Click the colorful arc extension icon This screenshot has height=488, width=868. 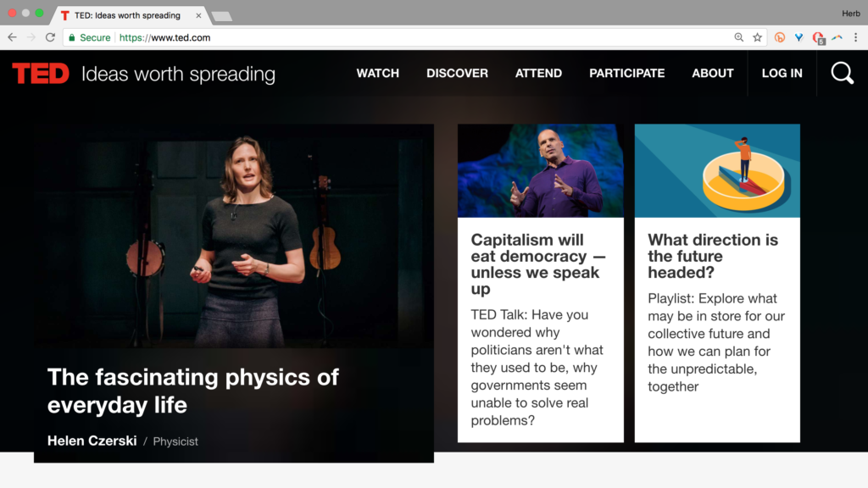pos(837,37)
